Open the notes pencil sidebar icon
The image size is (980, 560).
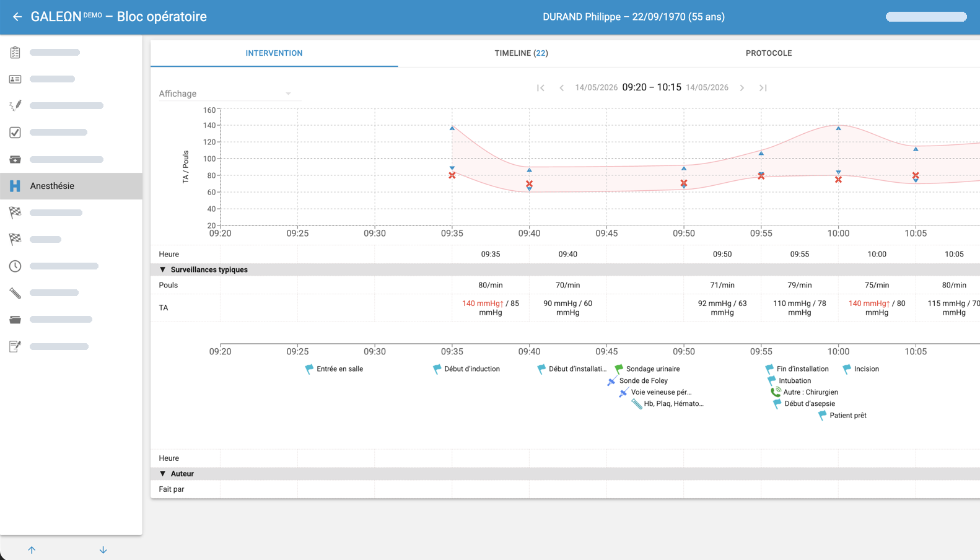point(15,346)
